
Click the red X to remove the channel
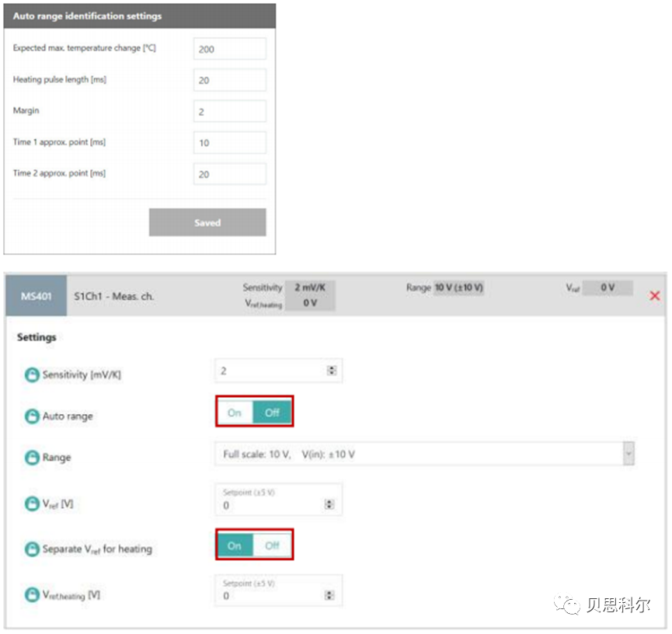coord(655,295)
